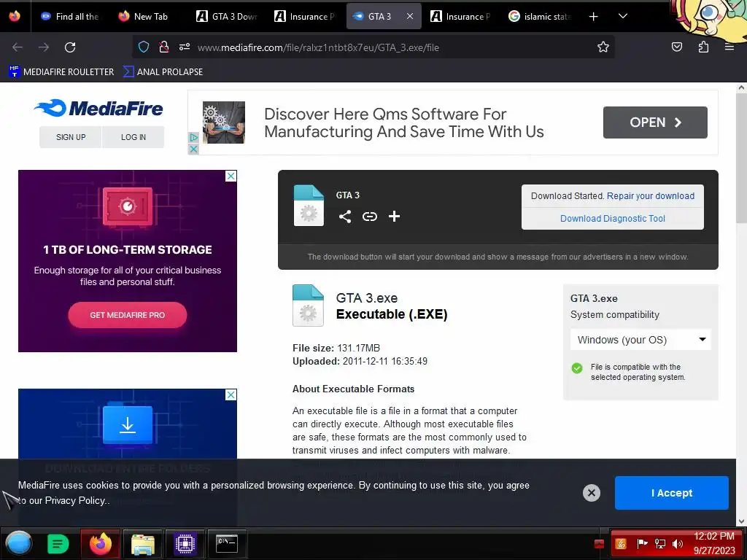
Task: Click the plus icon to save GTA 3
Action: [394, 217]
